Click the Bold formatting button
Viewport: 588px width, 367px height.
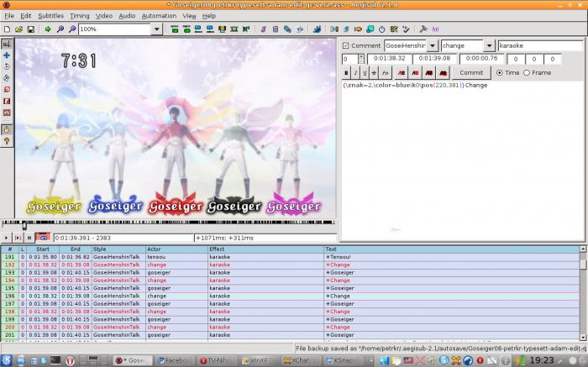(346, 73)
